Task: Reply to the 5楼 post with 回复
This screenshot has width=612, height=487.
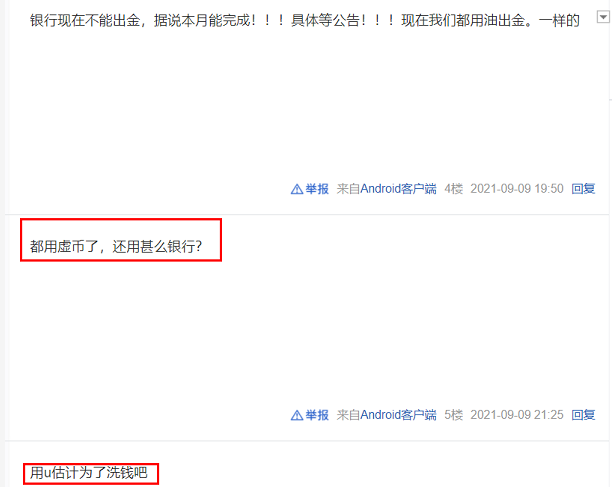Action: coord(583,415)
